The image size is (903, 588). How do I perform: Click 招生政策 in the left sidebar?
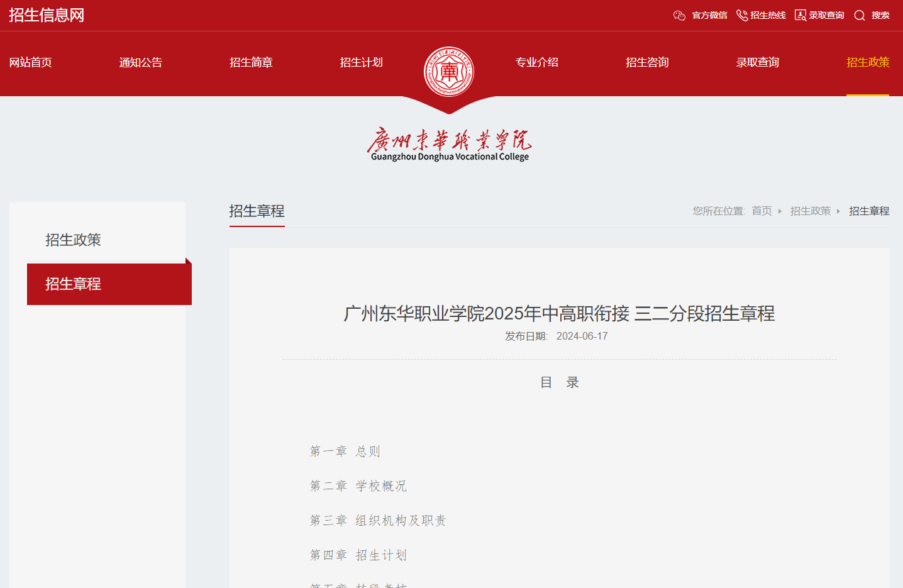tap(72, 239)
